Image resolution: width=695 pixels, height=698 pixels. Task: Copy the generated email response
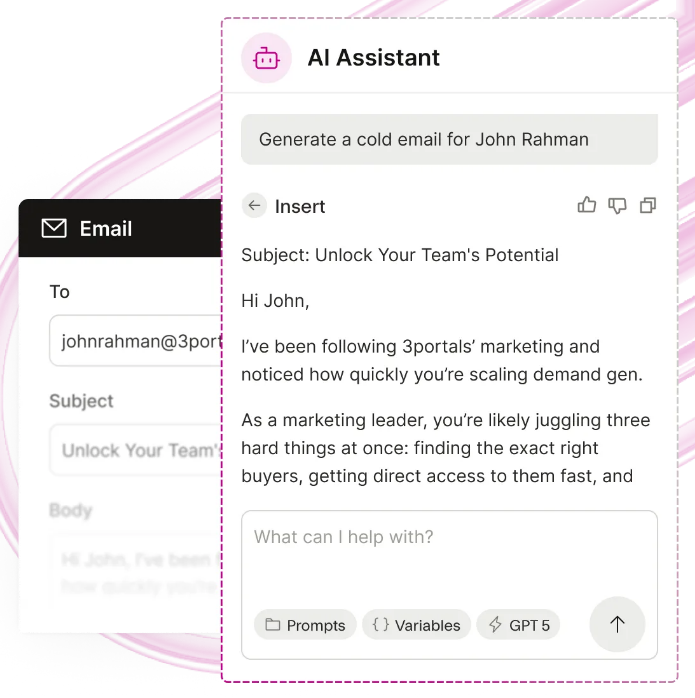pos(648,206)
